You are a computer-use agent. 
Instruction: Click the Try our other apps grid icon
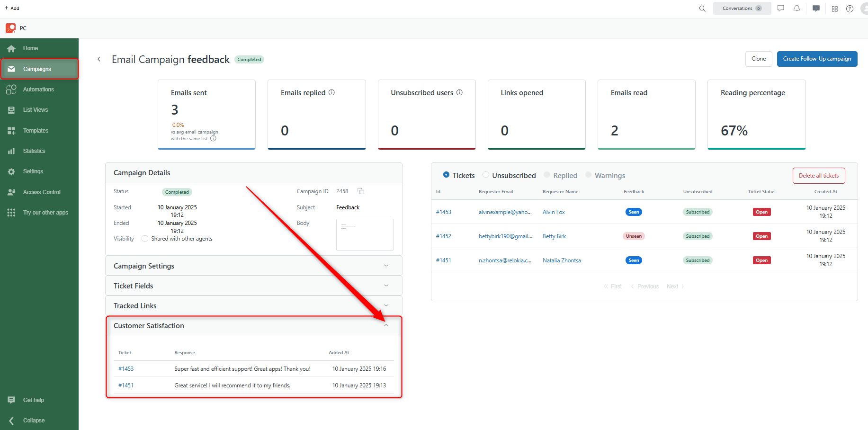click(11, 213)
